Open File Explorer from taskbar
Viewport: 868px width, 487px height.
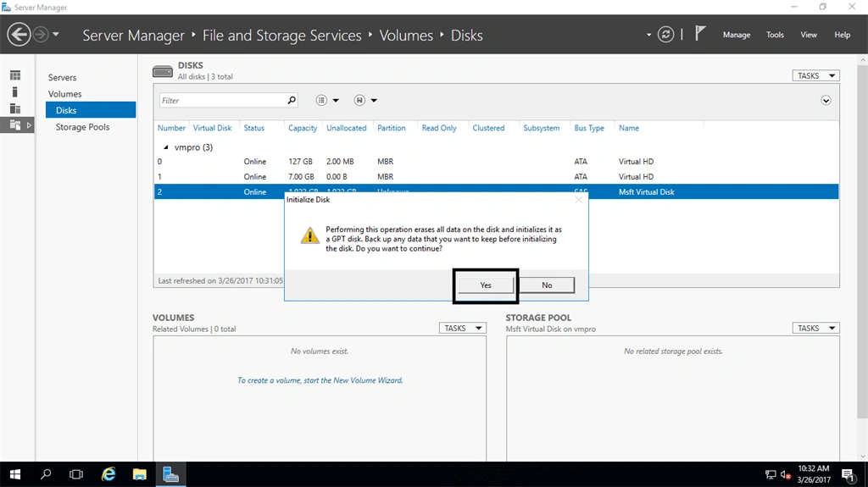(x=140, y=474)
